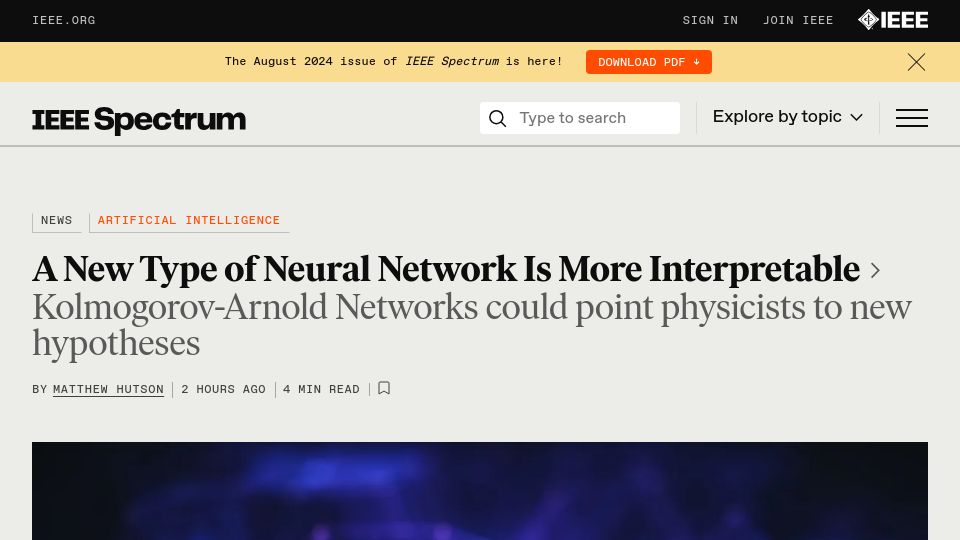The image size is (960, 540).
Task: Open the Artificial Intelligence tag
Action: (x=189, y=220)
